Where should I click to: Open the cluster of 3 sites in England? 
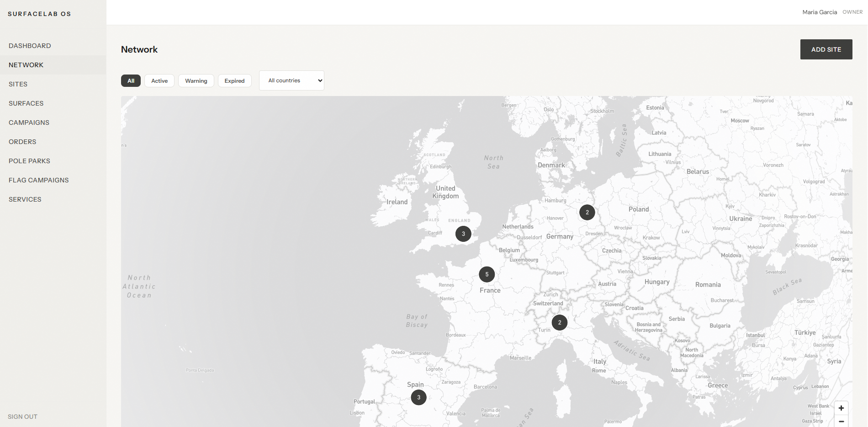463,234
